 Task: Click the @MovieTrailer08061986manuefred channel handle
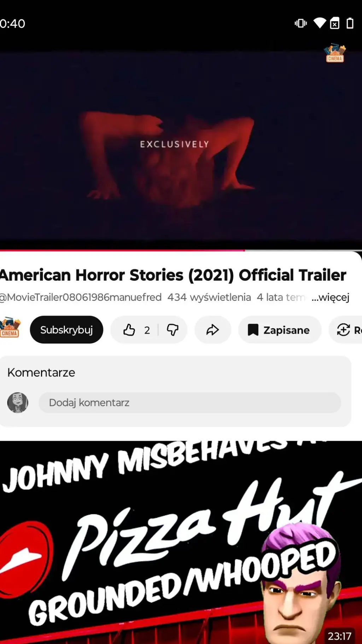click(81, 297)
